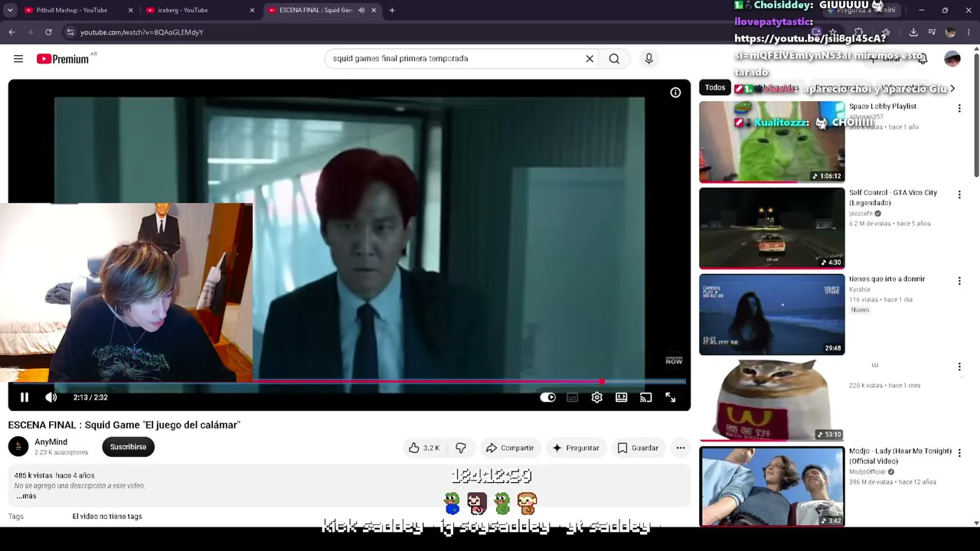
Task: Open options for the cat video
Action: click(x=959, y=367)
